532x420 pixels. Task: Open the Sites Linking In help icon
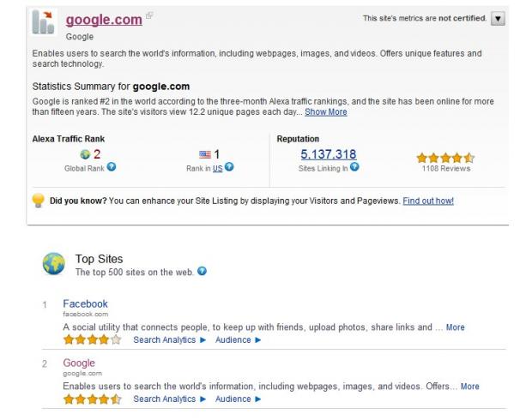(x=354, y=167)
